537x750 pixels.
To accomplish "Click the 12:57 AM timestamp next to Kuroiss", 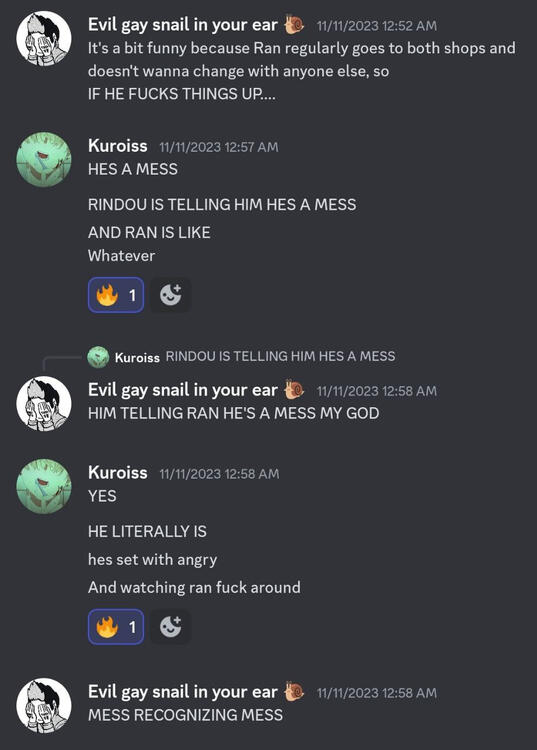I will (219, 147).
